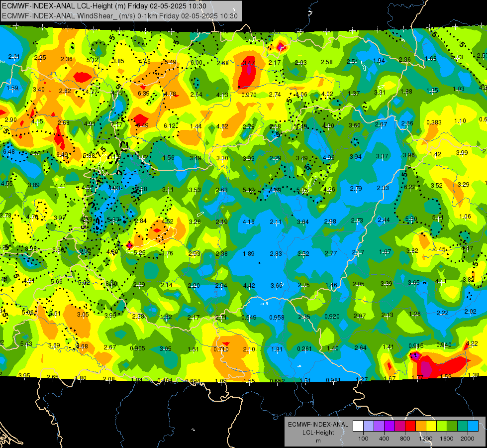Click the wind shear value "4.78"
The image size is (487, 448).
coord(170,94)
